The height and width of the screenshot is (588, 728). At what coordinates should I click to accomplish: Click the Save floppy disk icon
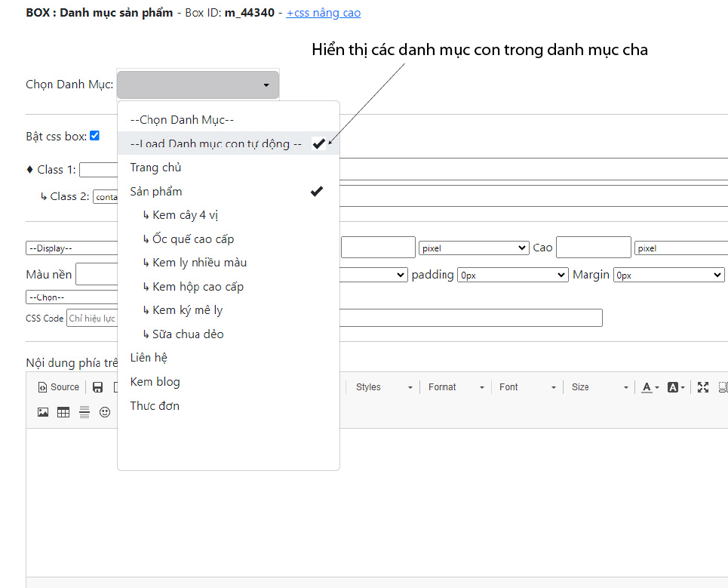(x=97, y=387)
